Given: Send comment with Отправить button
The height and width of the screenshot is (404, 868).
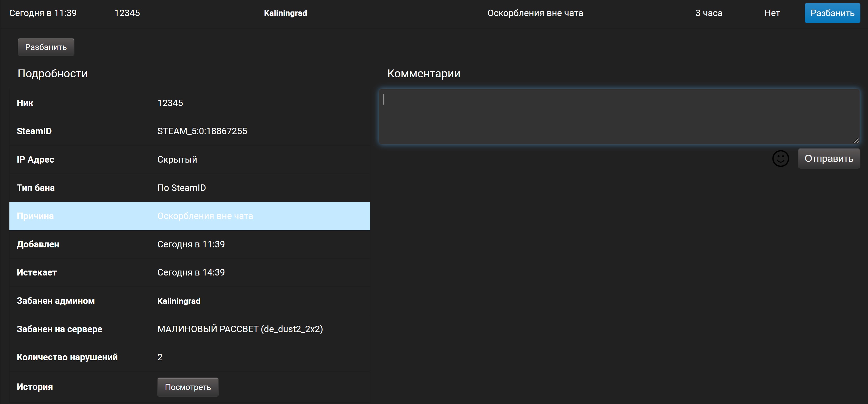Looking at the screenshot, I should pos(829,159).
